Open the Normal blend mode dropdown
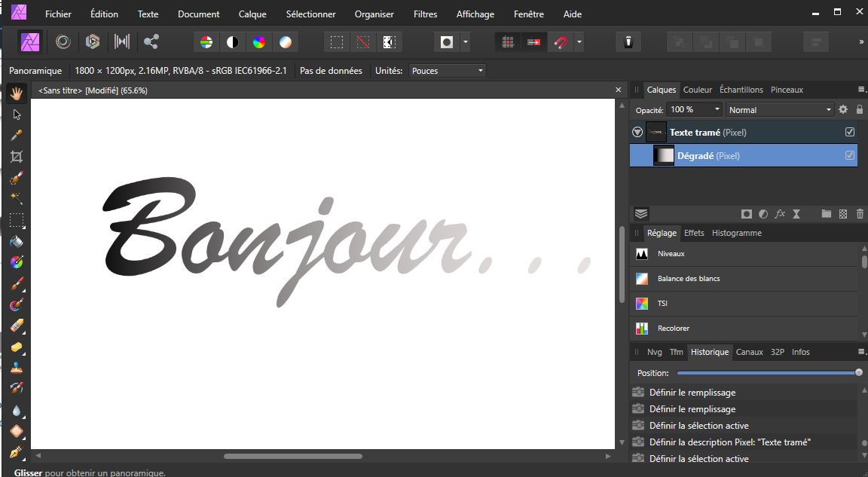The height and width of the screenshot is (477, 868). 781,109
